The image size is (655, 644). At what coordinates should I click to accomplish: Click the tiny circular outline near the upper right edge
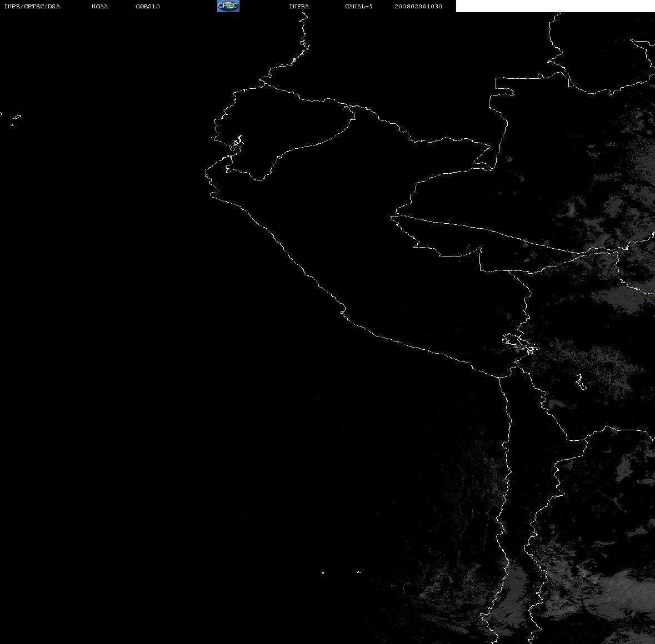pos(612,144)
